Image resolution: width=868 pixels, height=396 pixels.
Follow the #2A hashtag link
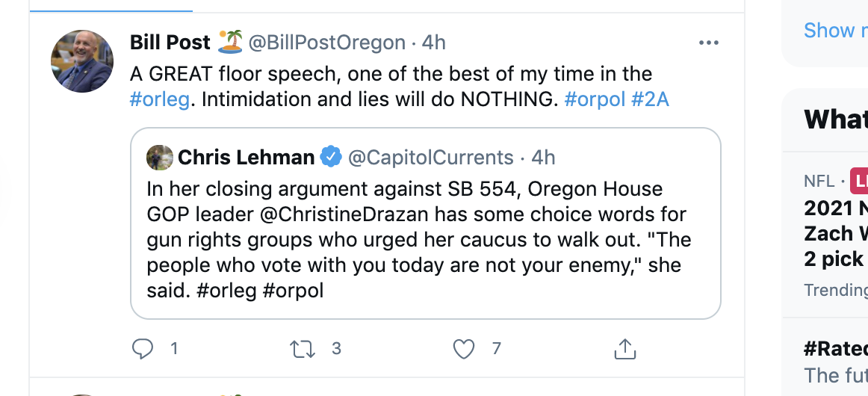[650, 99]
